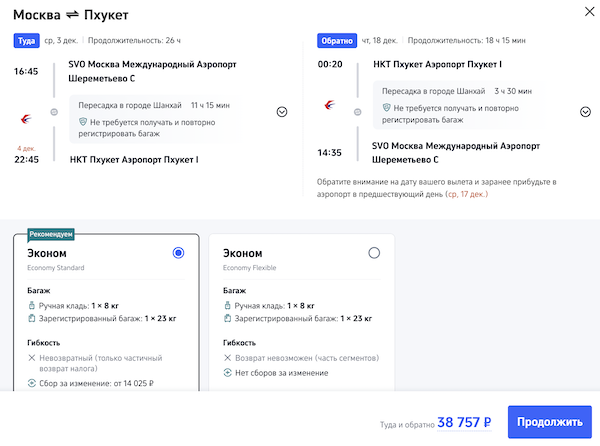The image size is (600, 446).
Task: Click shield icon in outbound layover note
Action: (84, 121)
